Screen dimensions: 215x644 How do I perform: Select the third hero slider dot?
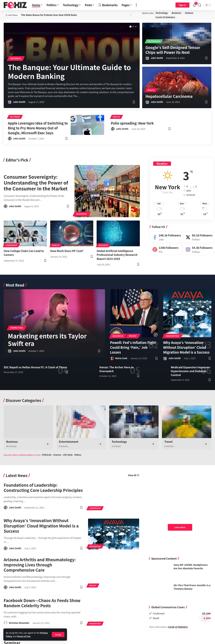(136, 27)
